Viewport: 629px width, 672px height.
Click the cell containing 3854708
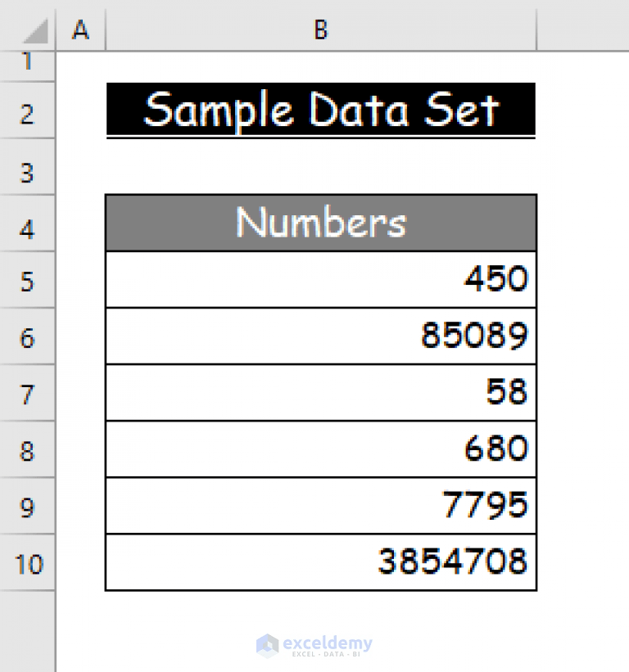[x=319, y=562]
